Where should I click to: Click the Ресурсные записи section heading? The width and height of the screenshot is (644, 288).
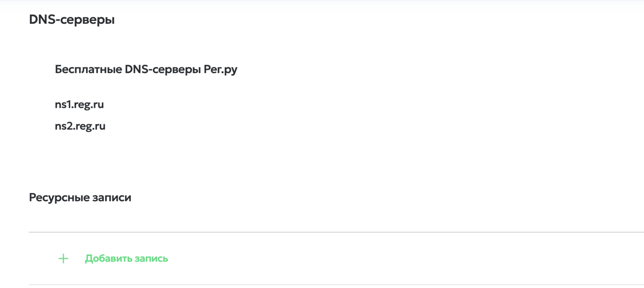point(80,197)
